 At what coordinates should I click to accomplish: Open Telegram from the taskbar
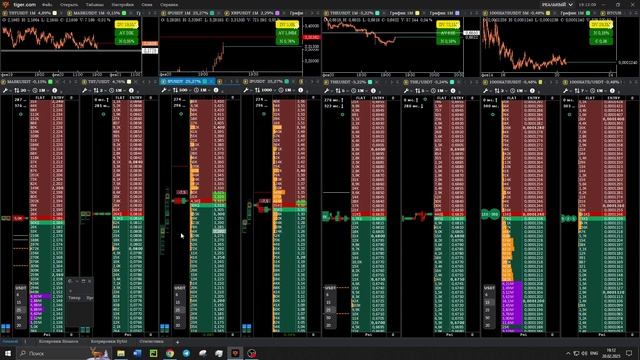186,353
